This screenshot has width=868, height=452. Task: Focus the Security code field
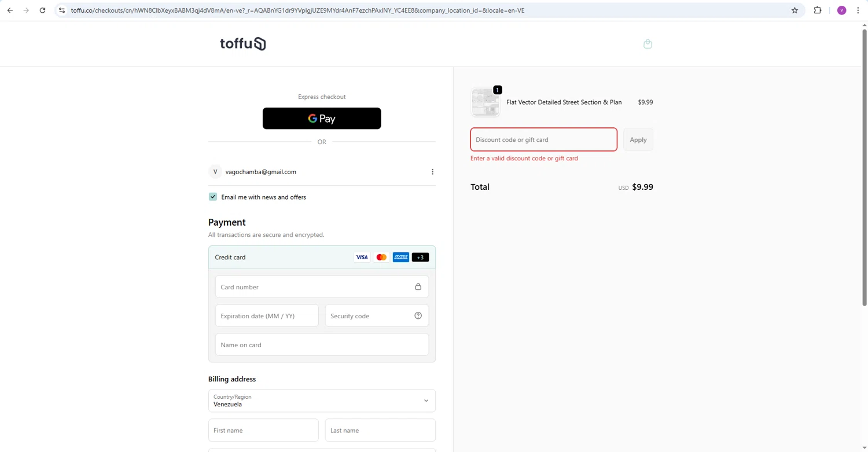[377, 316]
